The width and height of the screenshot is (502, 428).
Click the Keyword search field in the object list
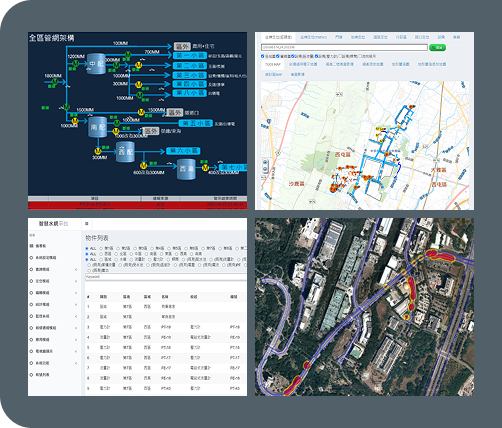point(166,277)
